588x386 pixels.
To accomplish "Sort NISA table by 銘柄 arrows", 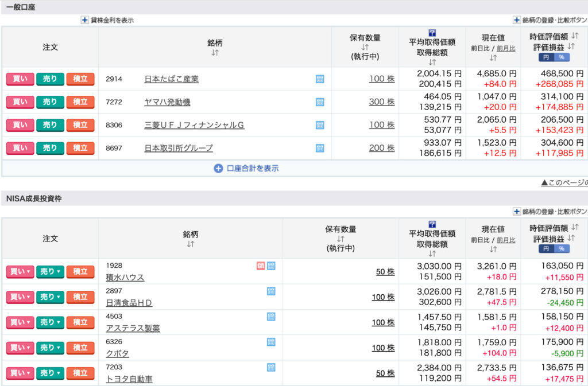I will point(191,244).
